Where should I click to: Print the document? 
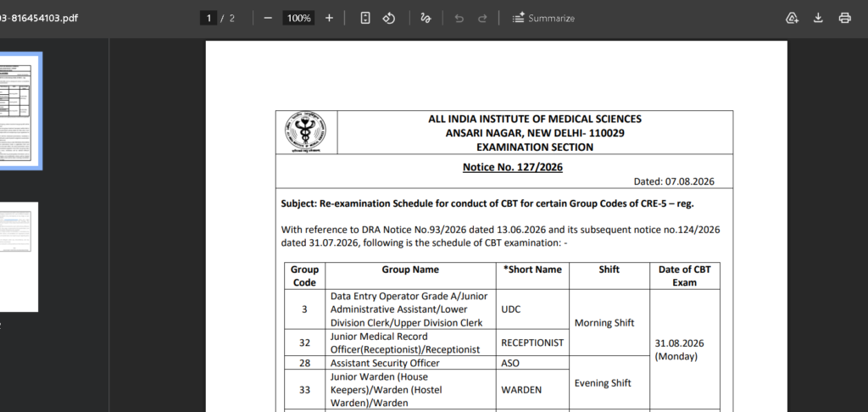[844, 19]
